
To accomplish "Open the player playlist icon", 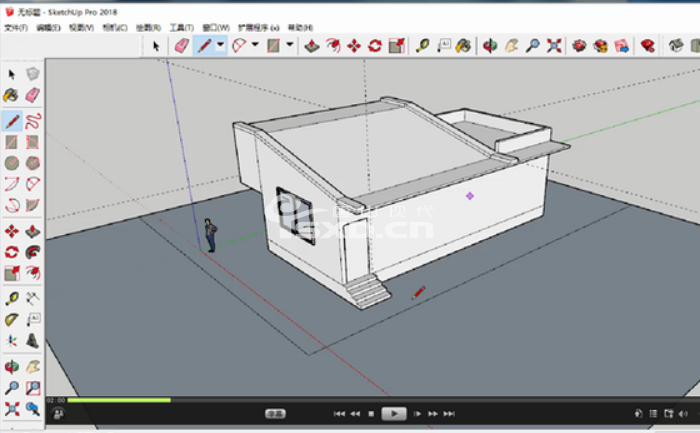I will click(653, 414).
